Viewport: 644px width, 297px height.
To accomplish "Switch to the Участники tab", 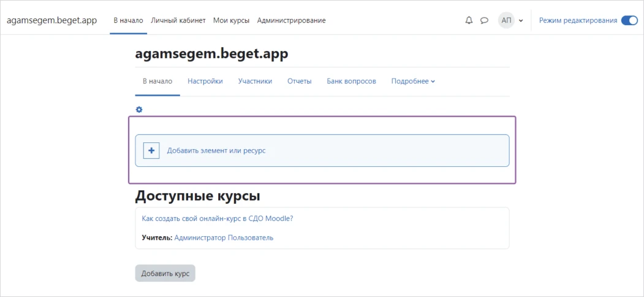I will (255, 82).
